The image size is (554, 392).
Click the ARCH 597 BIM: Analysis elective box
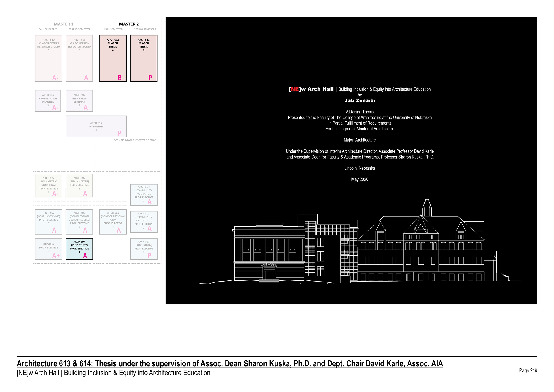point(79,185)
